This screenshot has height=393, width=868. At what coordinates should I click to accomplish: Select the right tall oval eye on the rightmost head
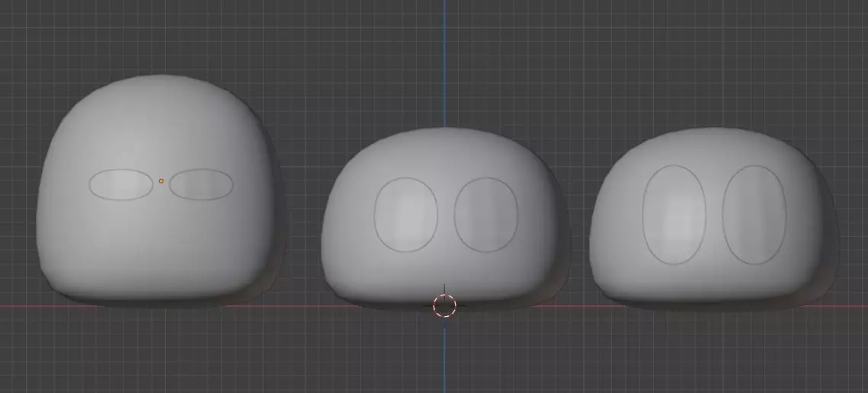(754, 215)
